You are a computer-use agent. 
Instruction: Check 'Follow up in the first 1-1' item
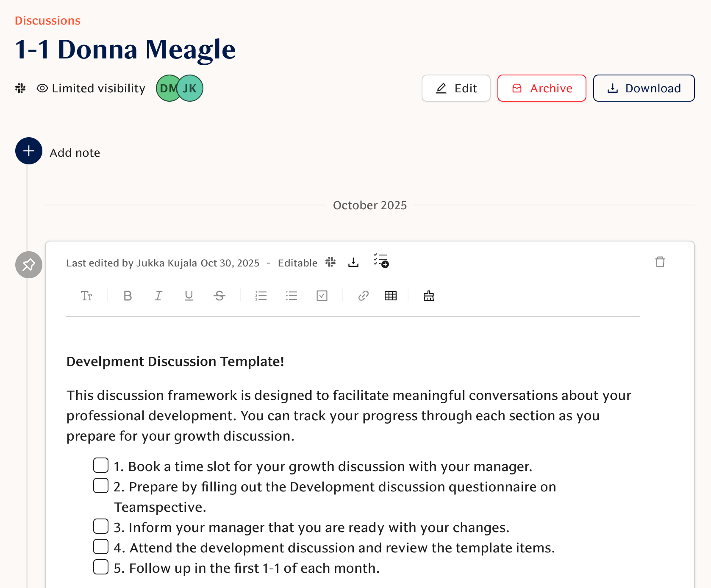tap(101, 567)
